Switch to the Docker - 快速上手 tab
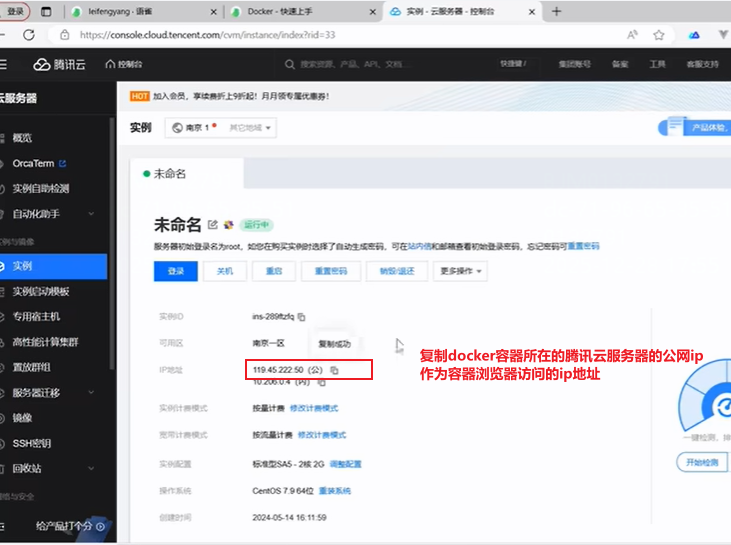Image resolution: width=731 pixels, height=545 pixels. pyautogui.click(x=303, y=12)
